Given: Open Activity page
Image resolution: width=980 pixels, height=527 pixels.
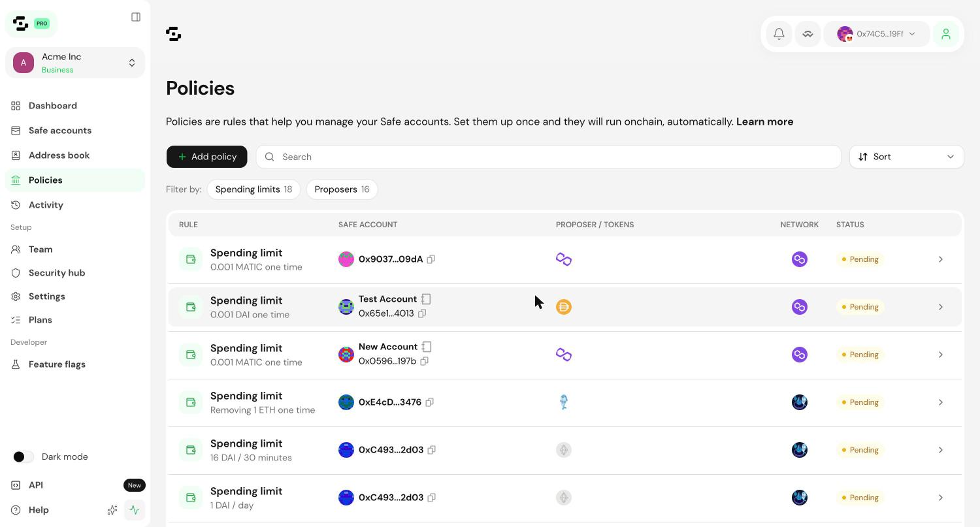Looking at the screenshot, I should tap(75, 205).
